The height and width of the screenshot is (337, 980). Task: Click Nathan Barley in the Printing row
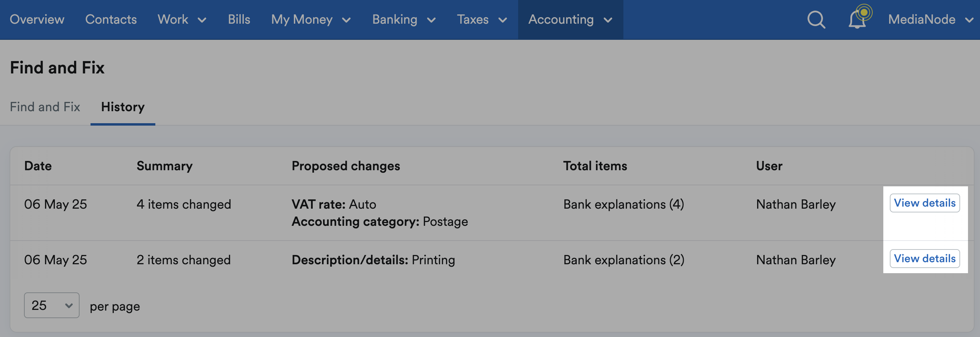[x=796, y=260]
